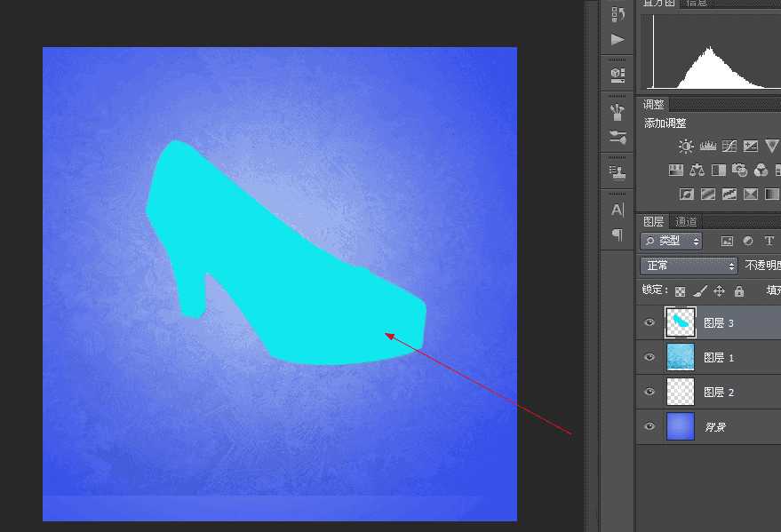This screenshot has height=532, width=781.
Task: Open the 不透明度 opacity dropdown
Action: 765,265
